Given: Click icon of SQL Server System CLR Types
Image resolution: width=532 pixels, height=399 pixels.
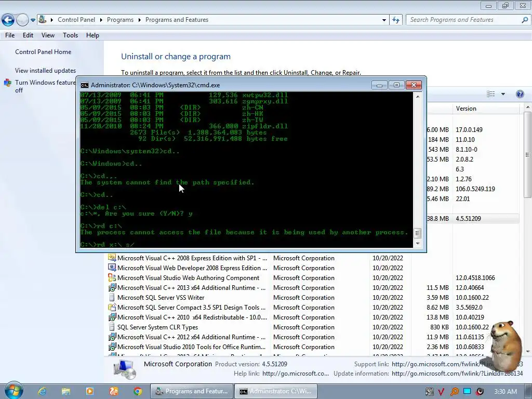Looking at the screenshot, I should tap(112, 327).
